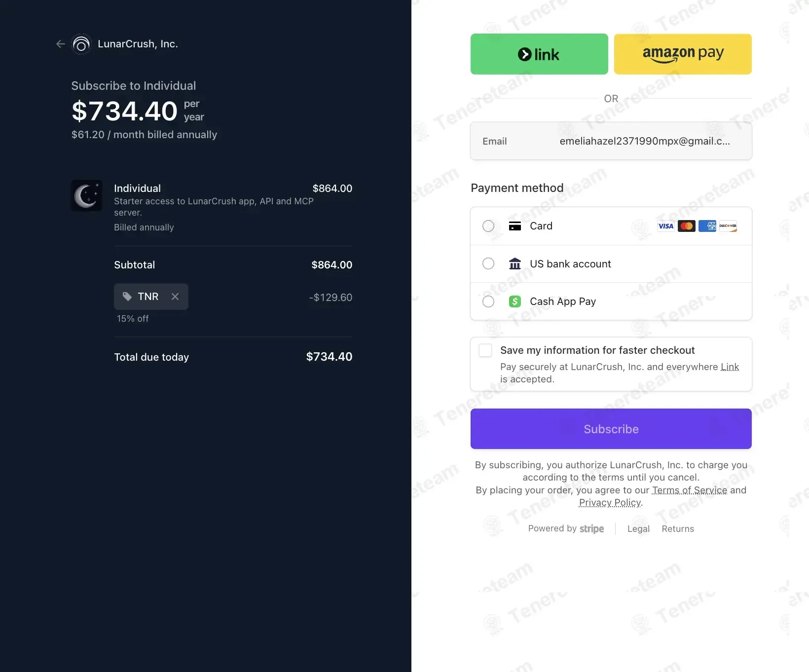Click the credit card icon
This screenshot has height=672, width=809.
pyautogui.click(x=515, y=226)
